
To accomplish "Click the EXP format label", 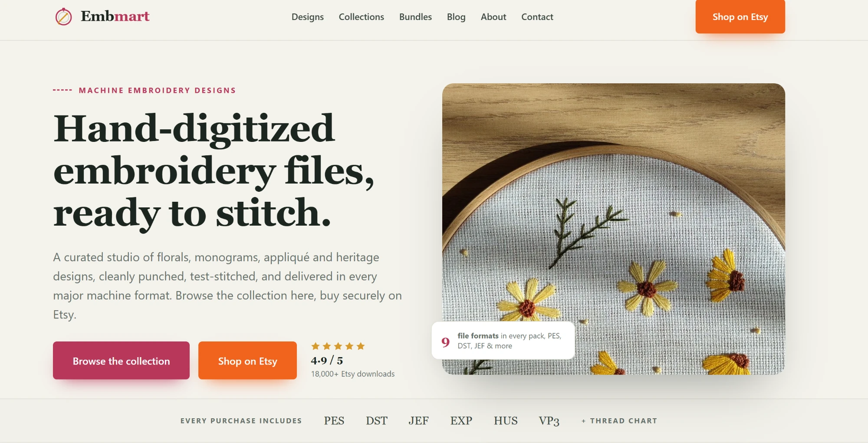I will coord(461,421).
